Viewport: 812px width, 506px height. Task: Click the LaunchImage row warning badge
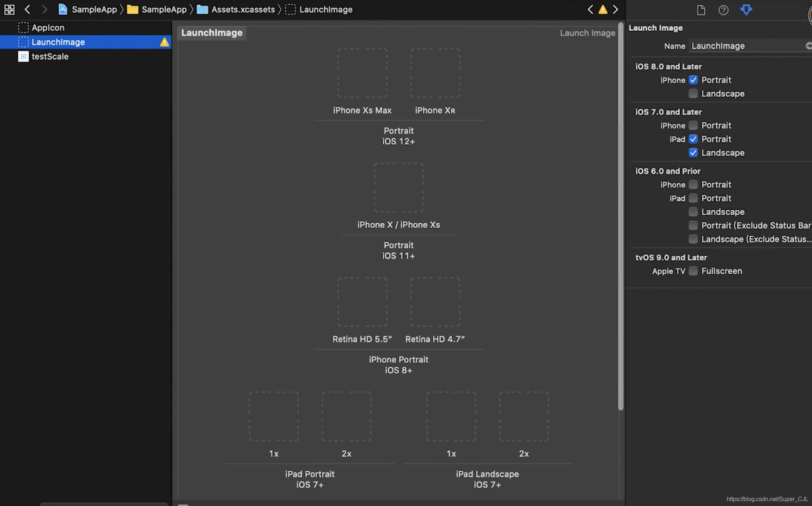pos(164,42)
